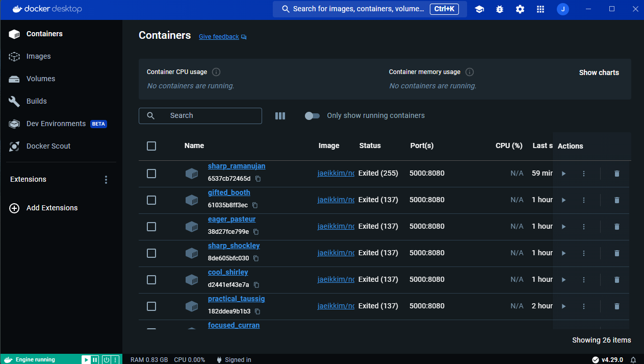This screenshot has height=364, width=644.
Task: Check the eager_pasteur row checkbox
Action: 151,227
